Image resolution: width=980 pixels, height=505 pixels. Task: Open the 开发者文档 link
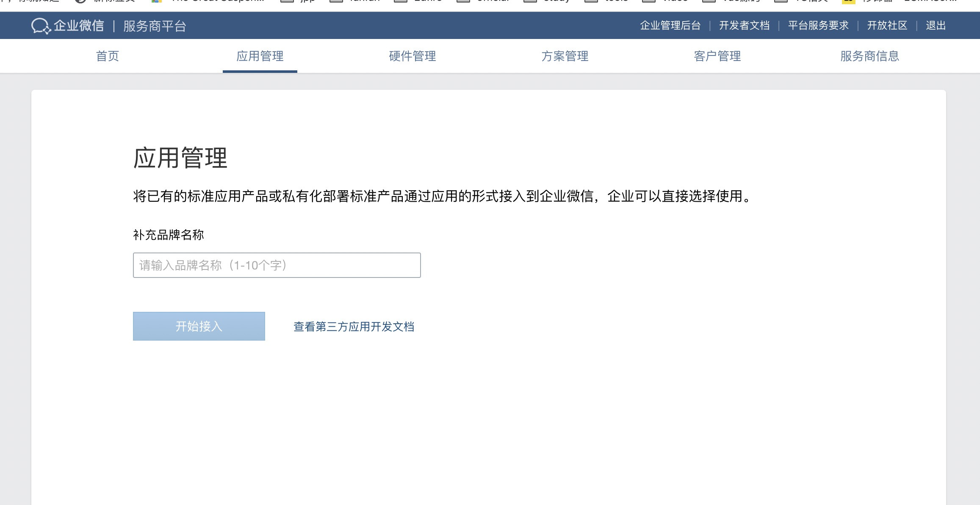744,25
